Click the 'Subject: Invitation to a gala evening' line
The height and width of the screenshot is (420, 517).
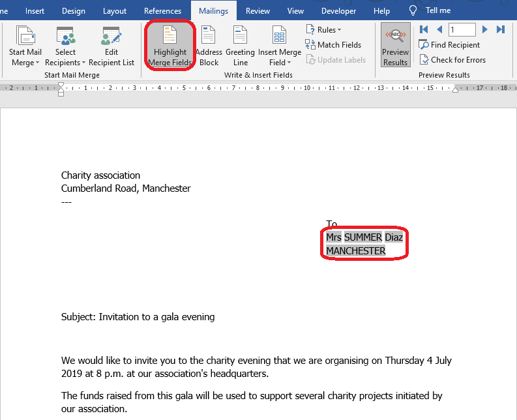tap(138, 317)
